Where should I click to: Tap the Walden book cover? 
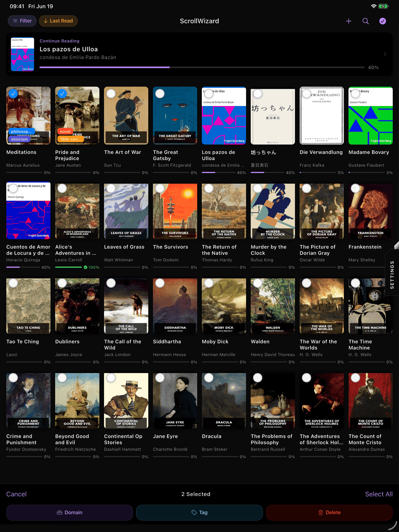273,306
